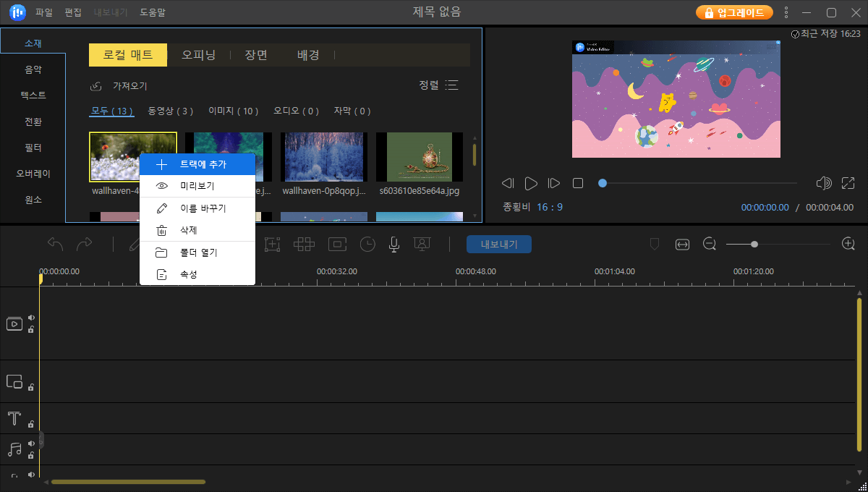This screenshot has height=492, width=868.
Task: Open the mosaic effect tool
Action: coord(304,244)
